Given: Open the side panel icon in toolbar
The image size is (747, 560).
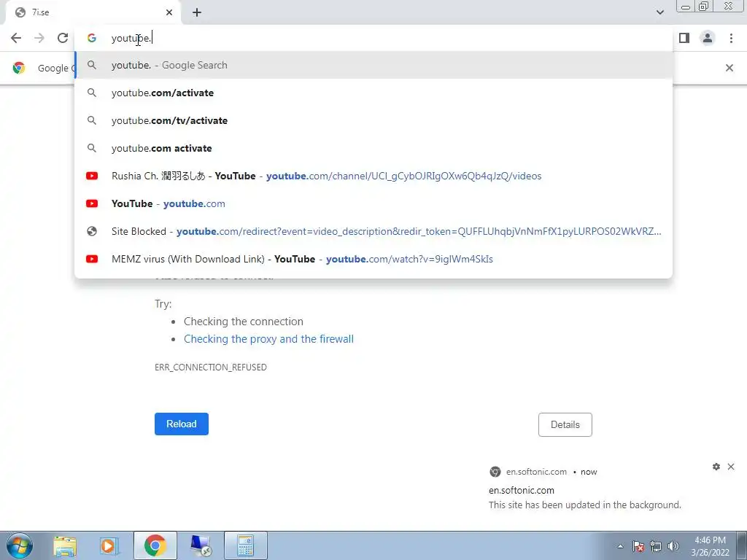Looking at the screenshot, I should coord(684,38).
